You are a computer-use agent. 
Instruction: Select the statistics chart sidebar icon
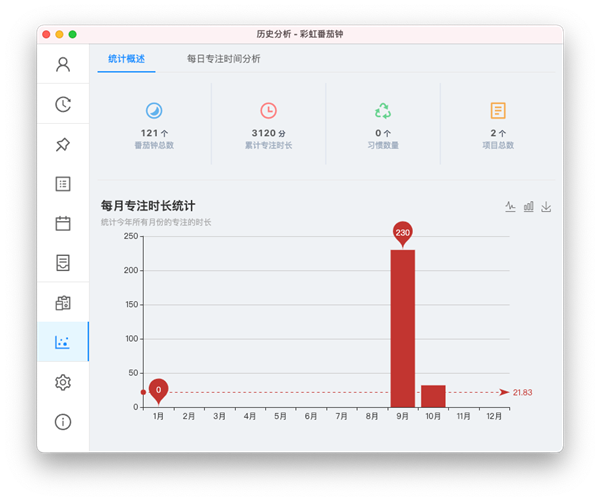click(62, 342)
